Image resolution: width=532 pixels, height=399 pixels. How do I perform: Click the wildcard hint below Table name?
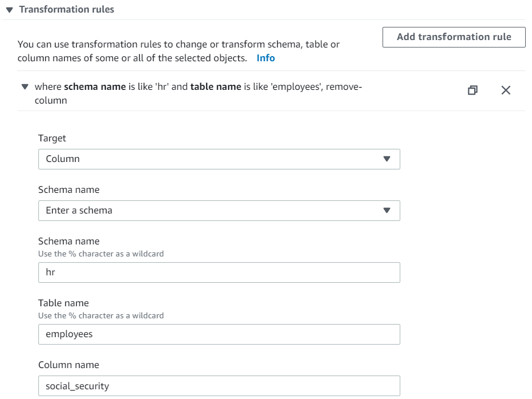(x=101, y=315)
